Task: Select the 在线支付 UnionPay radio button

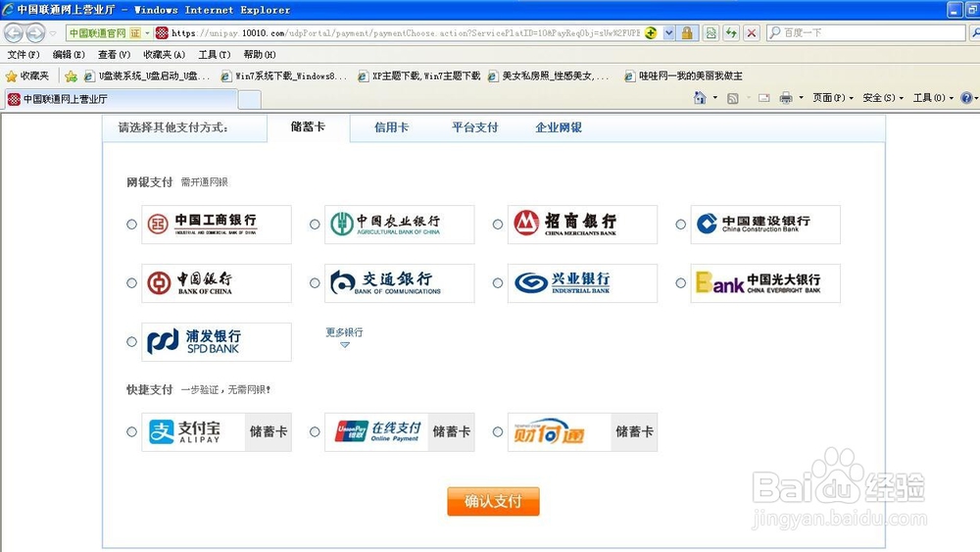Action: (x=315, y=431)
